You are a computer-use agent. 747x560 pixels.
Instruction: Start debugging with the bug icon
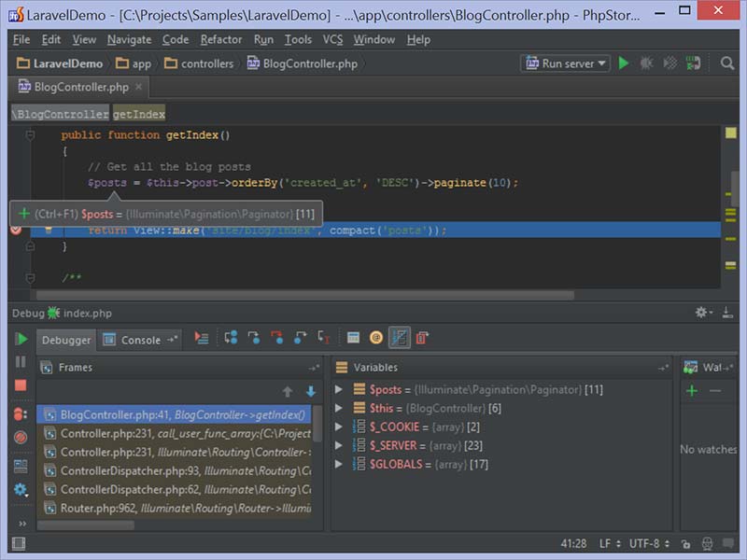[x=646, y=63]
